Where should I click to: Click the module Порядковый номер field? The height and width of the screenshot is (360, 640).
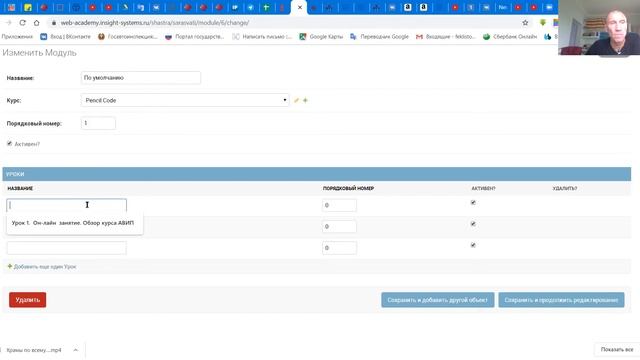click(x=98, y=123)
